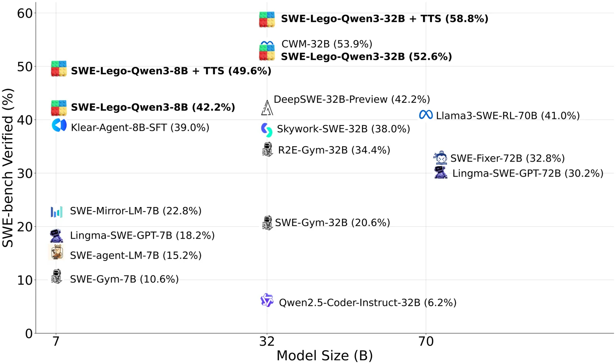616x364 pixels.
Task: Click the Lego icon beside SWE-Lego-Qwen3-8B + TTS
Action: click(59, 68)
